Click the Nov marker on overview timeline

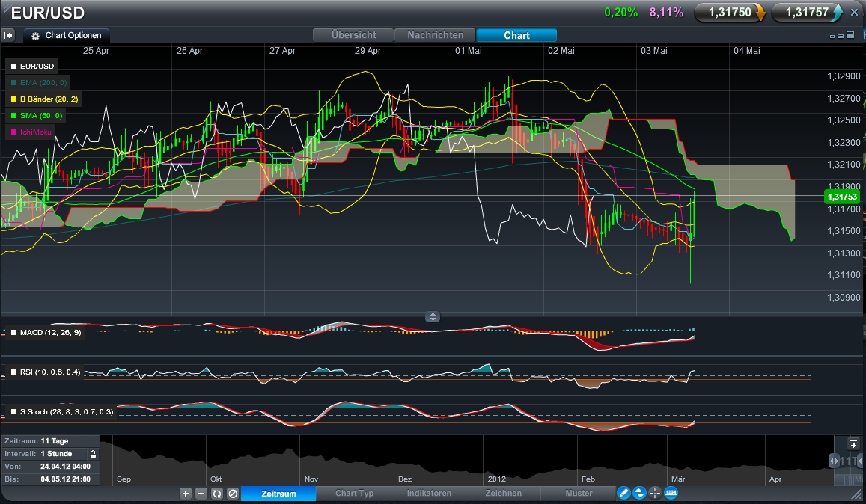point(311,479)
